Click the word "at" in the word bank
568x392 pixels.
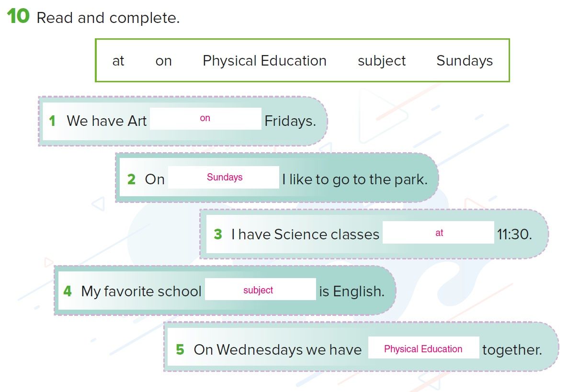(x=118, y=61)
